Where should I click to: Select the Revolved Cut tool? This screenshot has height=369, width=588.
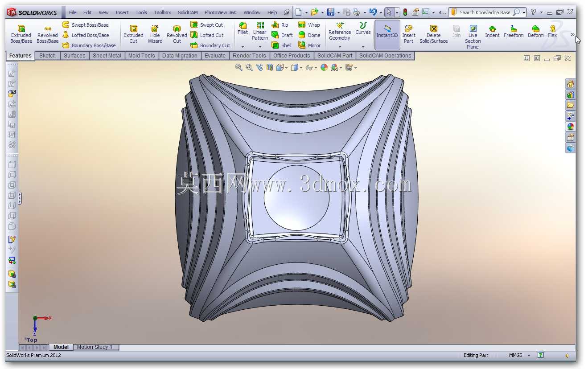[177, 34]
